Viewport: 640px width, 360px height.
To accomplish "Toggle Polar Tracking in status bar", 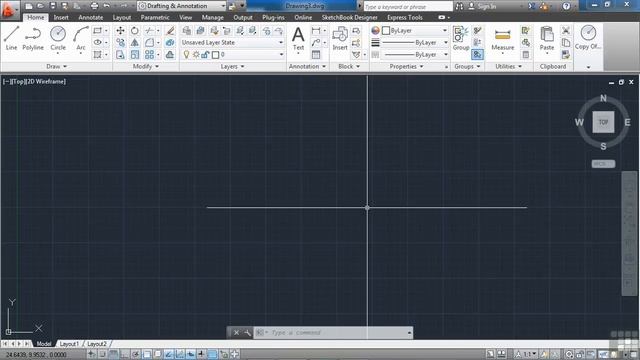I will 136,354.
